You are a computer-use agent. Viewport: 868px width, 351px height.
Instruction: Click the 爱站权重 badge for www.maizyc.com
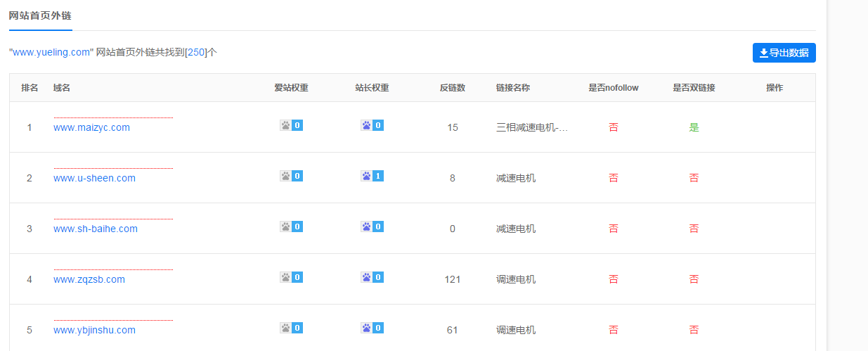tap(291, 126)
